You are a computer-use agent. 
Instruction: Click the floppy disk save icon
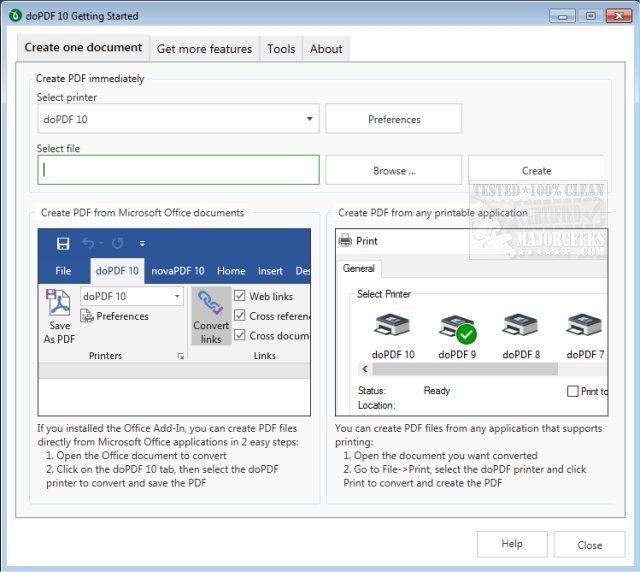tap(63, 243)
